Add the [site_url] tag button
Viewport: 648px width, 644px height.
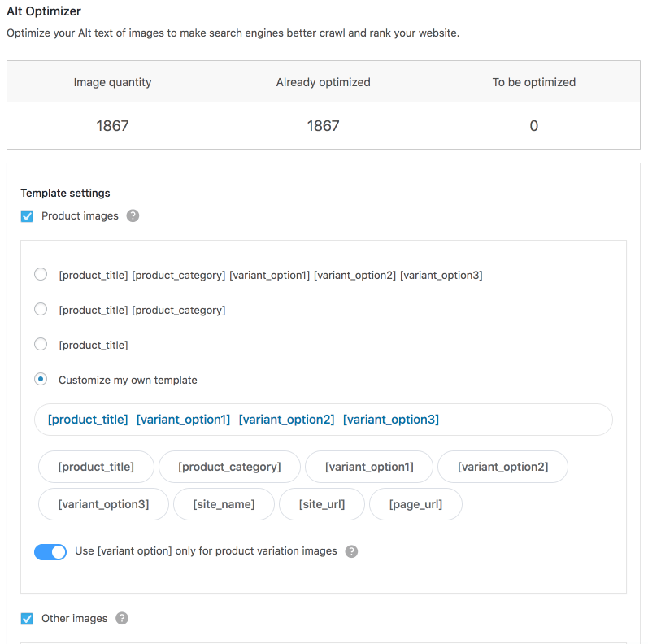pos(322,504)
